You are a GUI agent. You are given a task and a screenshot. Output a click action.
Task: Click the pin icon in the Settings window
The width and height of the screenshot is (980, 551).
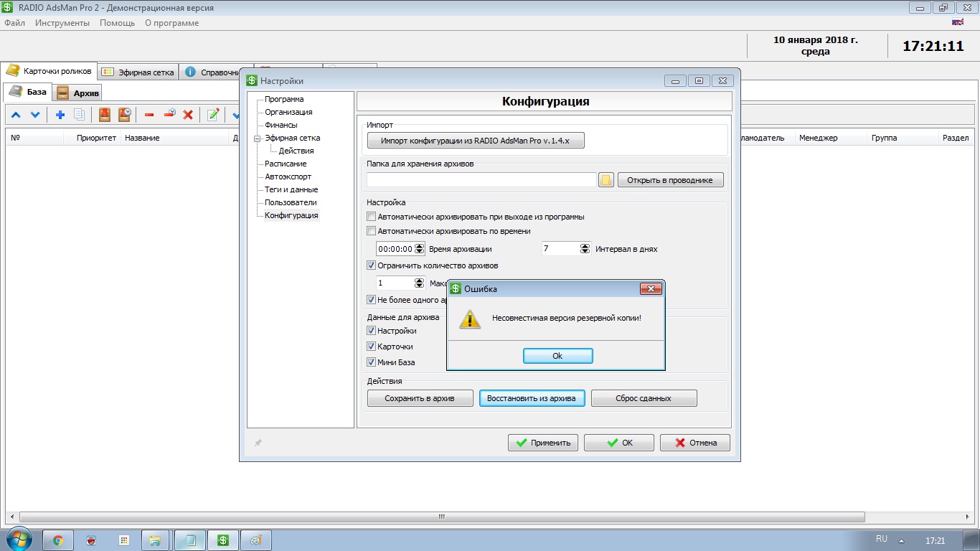point(258,443)
